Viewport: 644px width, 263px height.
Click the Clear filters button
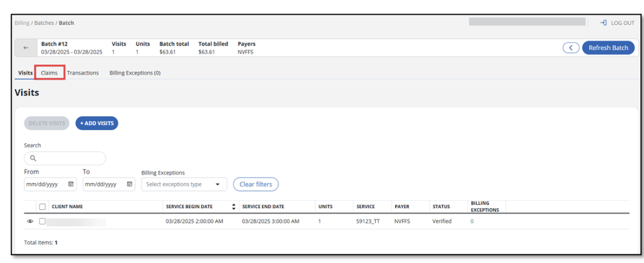tap(256, 184)
